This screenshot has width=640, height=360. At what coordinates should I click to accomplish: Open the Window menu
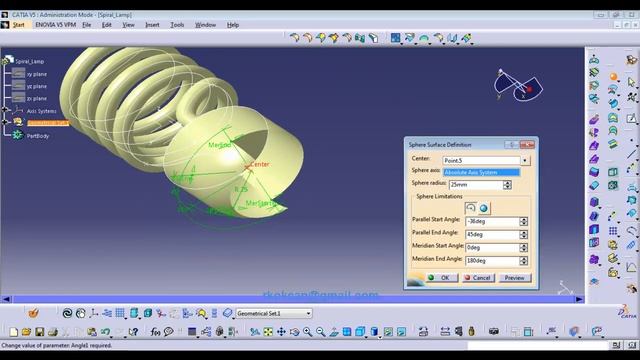[205, 25]
